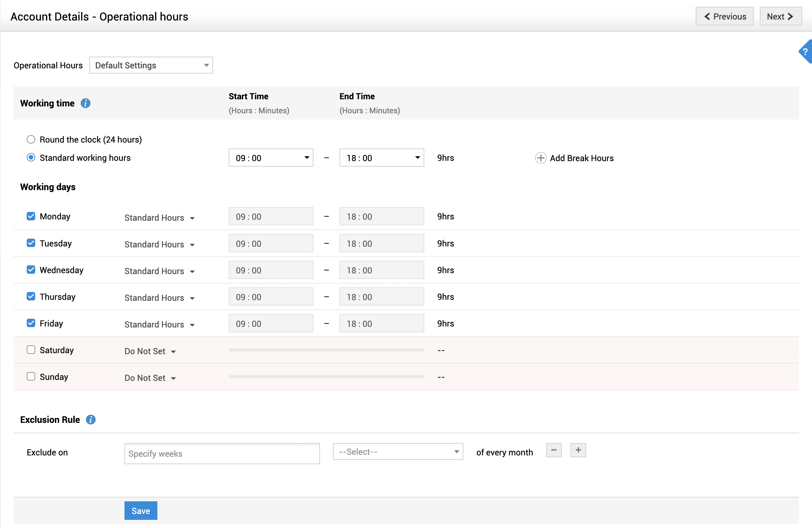Open the blue help question-mark icon

[805, 52]
